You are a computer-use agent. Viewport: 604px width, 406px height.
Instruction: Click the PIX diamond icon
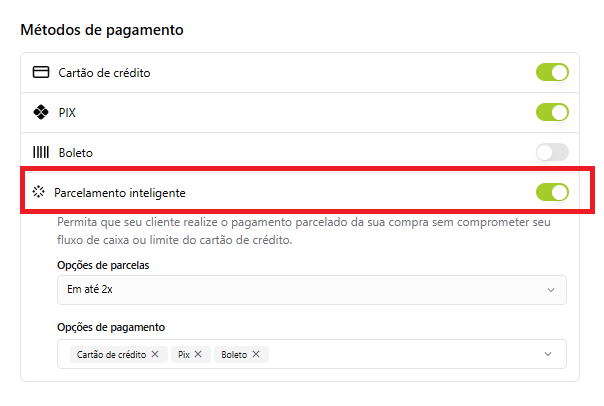41,112
